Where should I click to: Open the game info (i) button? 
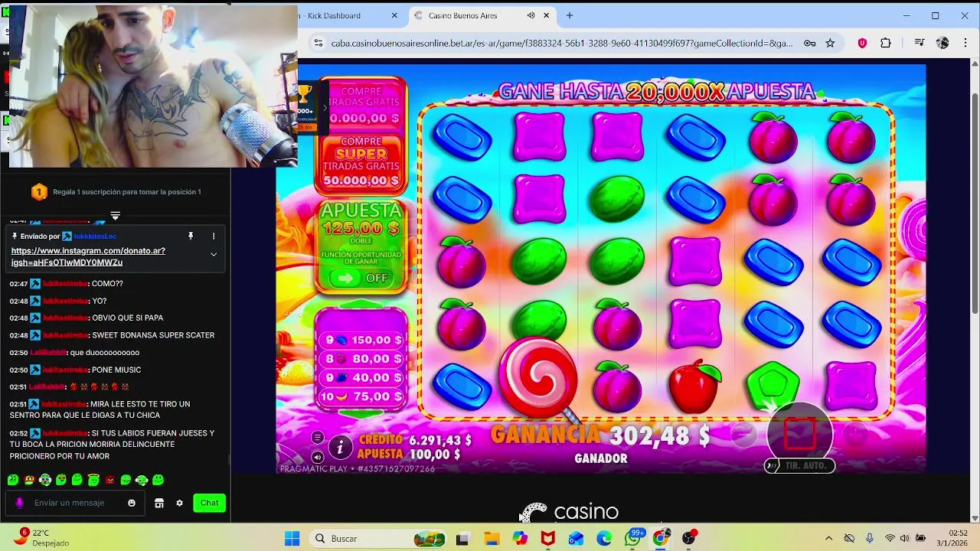click(x=340, y=446)
